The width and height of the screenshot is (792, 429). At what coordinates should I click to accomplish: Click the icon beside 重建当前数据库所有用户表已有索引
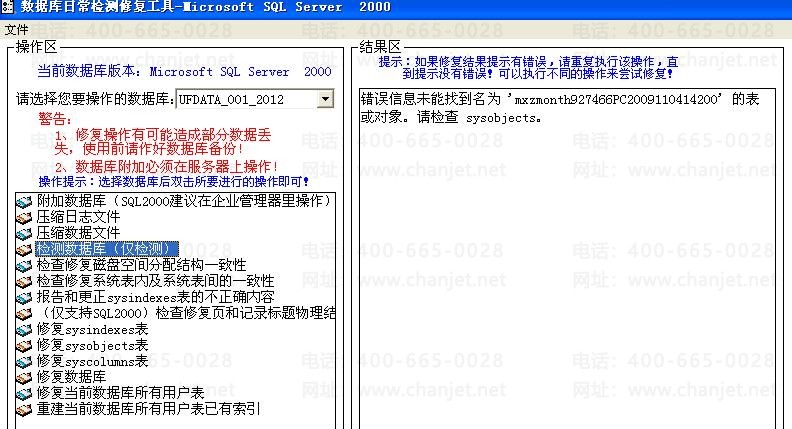(x=24, y=410)
